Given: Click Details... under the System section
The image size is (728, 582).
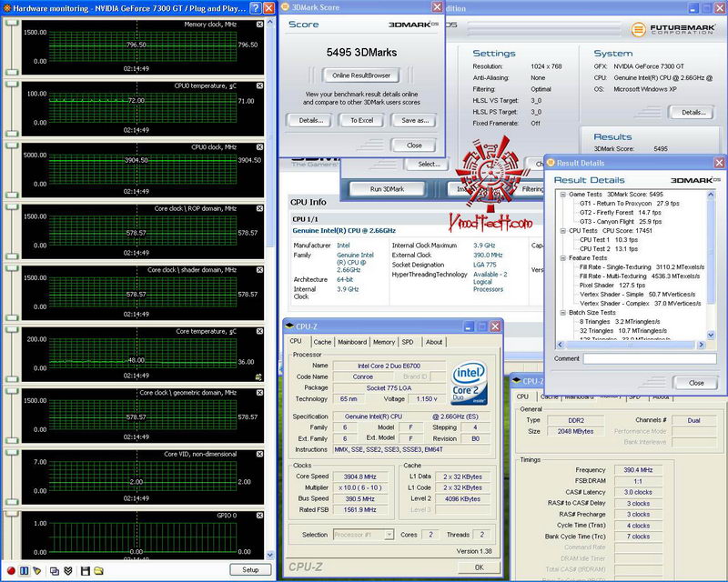Looking at the screenshot, I should (693, 113).
